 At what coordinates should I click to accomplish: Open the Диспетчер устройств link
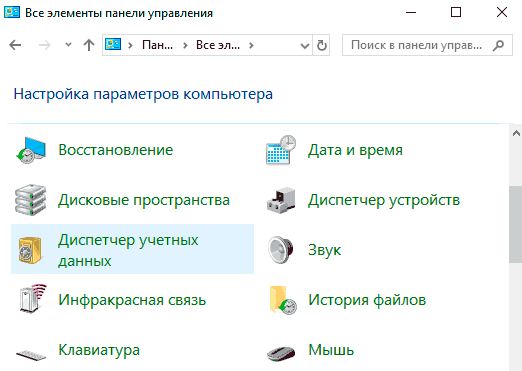click(384, 200)
